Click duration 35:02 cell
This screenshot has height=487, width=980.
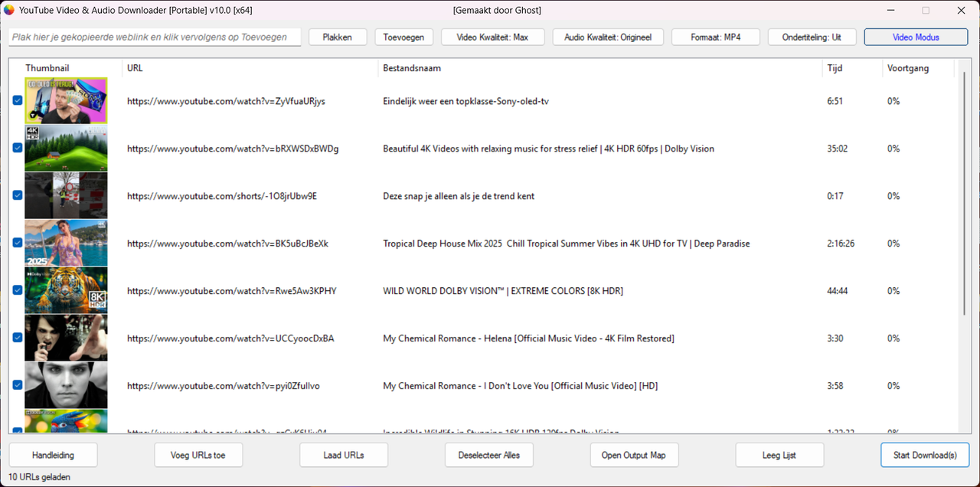coord(838,149)
